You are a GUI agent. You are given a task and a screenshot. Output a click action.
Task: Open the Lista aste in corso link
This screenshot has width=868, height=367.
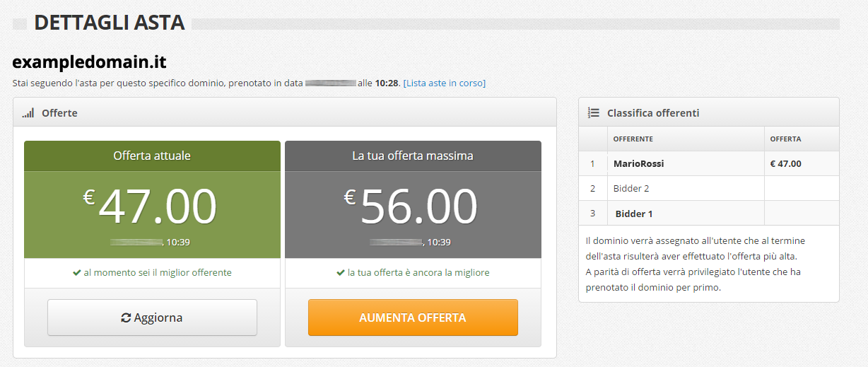tap(445, 83)
